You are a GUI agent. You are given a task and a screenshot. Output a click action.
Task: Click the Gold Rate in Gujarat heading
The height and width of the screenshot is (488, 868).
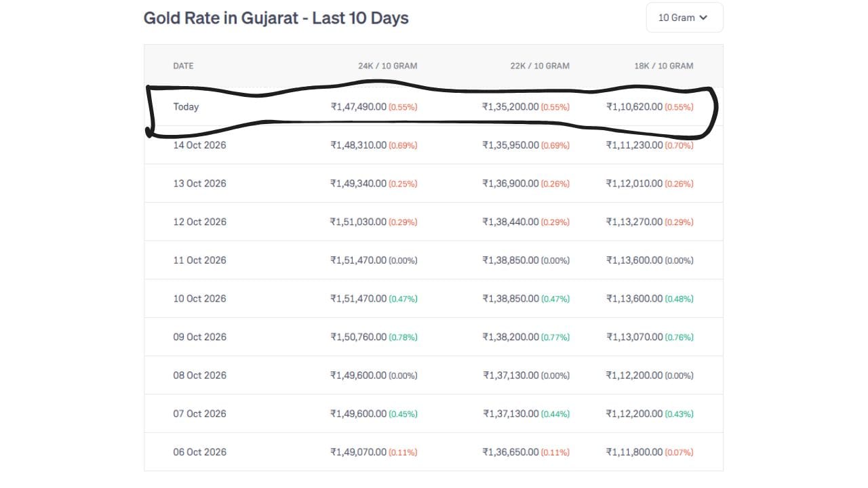pyautogui.click(x=276, y=18)
